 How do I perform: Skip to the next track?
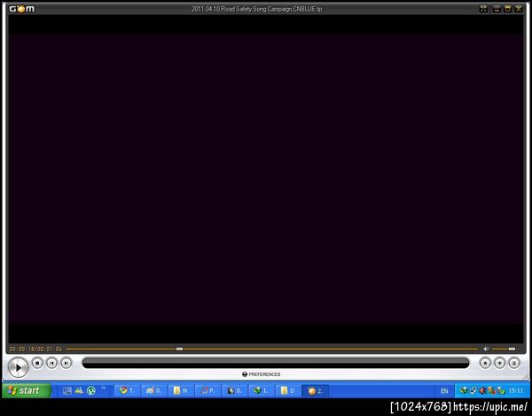click(66, 363)
